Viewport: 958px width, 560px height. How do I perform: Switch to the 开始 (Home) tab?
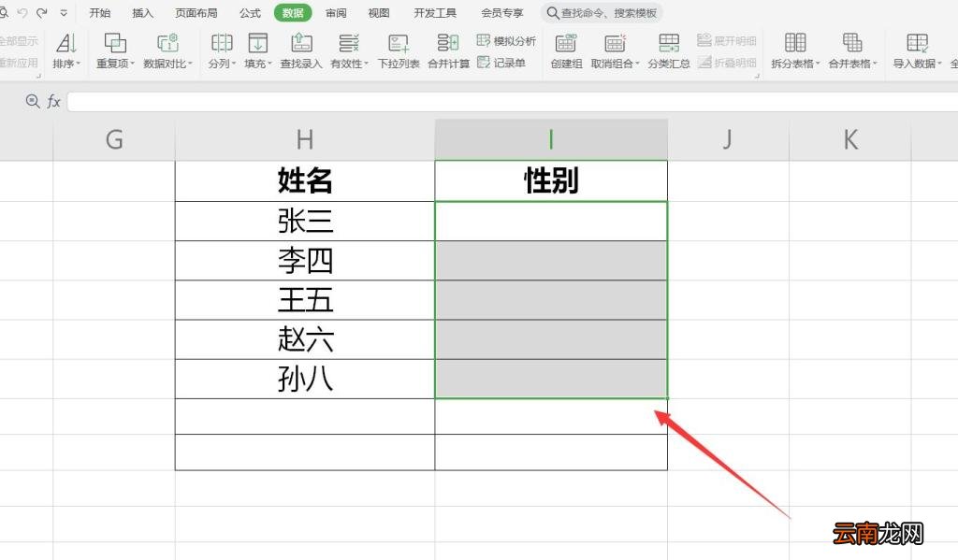click(x=99, y=13)
